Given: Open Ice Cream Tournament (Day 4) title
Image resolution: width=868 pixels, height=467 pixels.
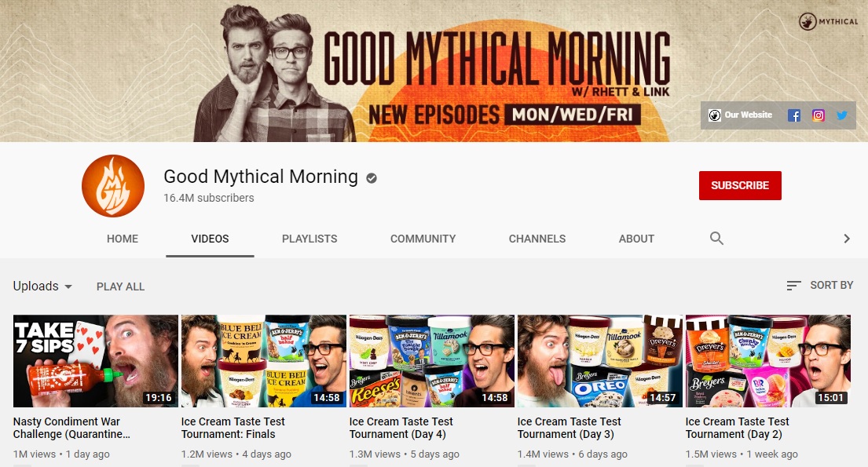Looking at the screenshot, I should [x=401, y=428].
